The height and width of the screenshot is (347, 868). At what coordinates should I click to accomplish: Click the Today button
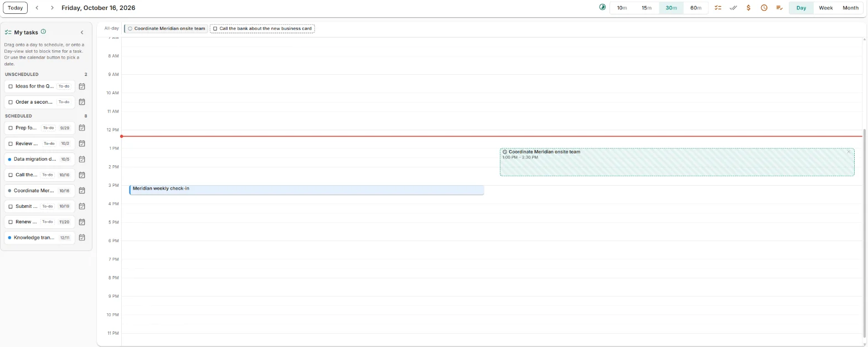coord(15,8)
